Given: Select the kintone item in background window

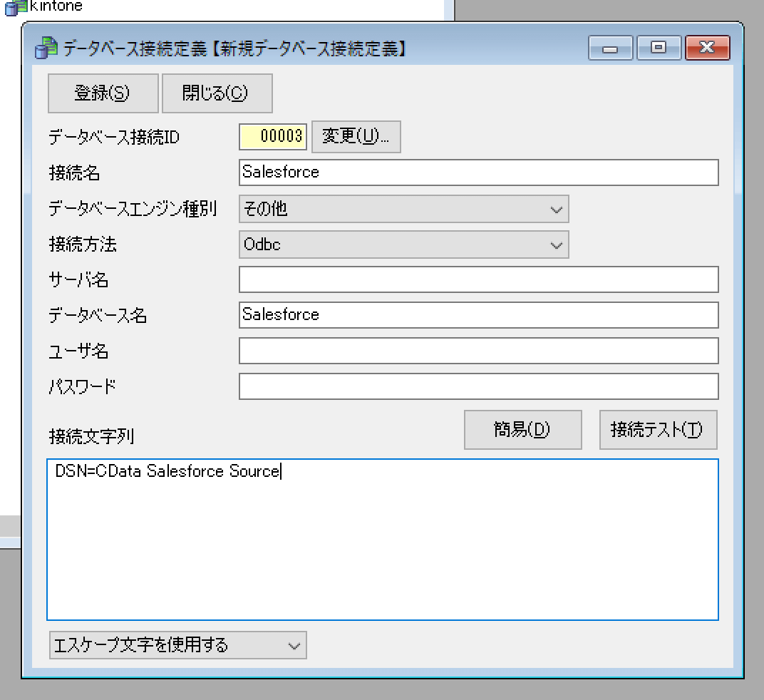Looking at the screenshot, I should tap(56, 6).
